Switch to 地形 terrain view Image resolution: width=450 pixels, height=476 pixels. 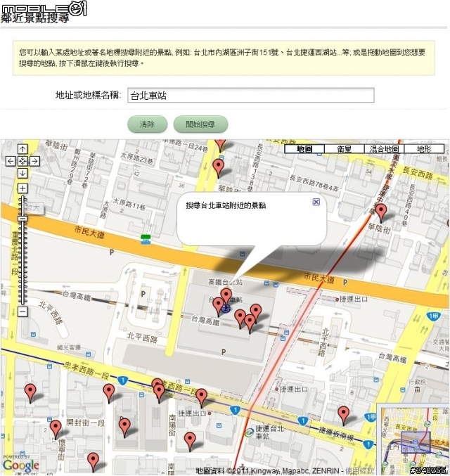[424, 149]
